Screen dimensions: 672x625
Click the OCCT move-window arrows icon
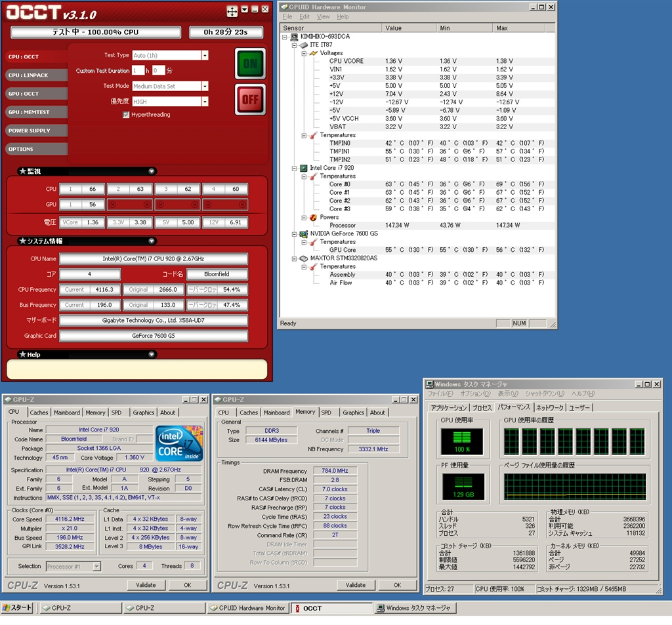tap(232, 11)
